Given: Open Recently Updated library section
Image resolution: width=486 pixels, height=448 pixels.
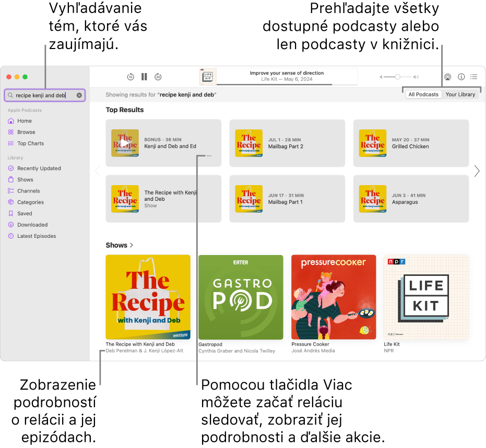Looking at the screenshot, I should click(39, 168).
